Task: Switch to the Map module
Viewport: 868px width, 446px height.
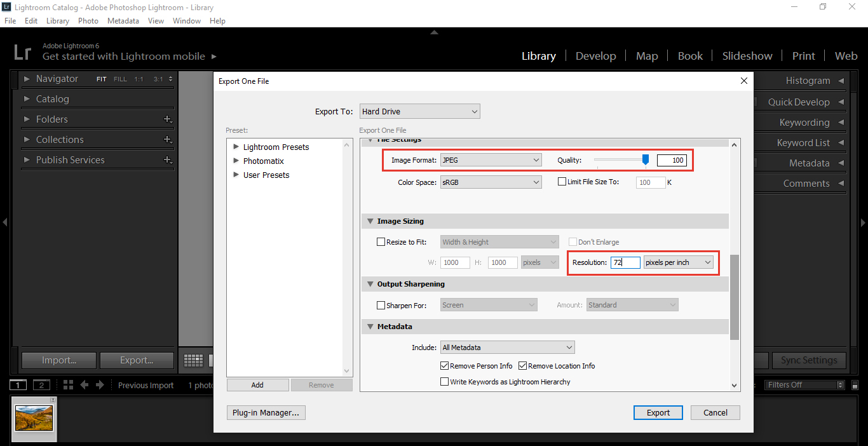Action: [x=647, y=56]
